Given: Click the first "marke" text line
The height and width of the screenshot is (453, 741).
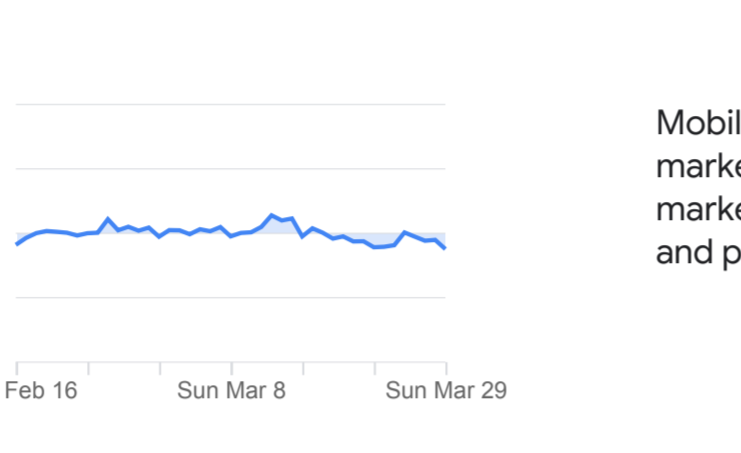Looking at the screenshot, I should [x=698, y=166].
